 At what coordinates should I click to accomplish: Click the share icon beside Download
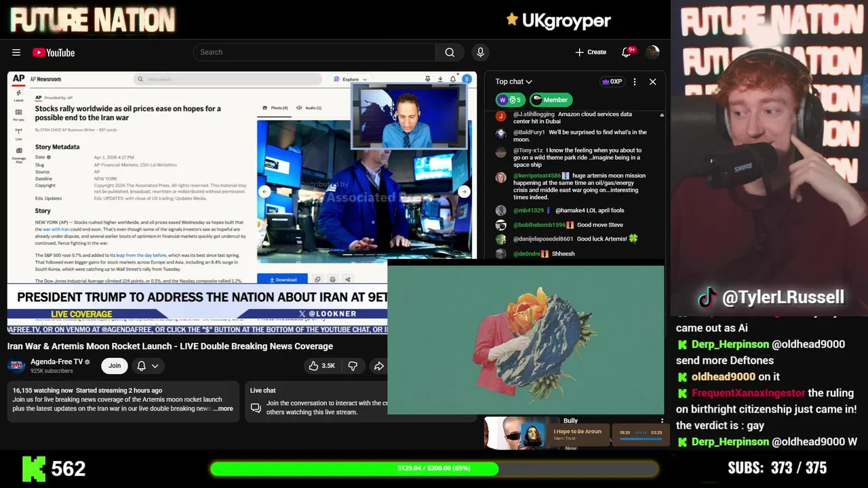[348, 279]
